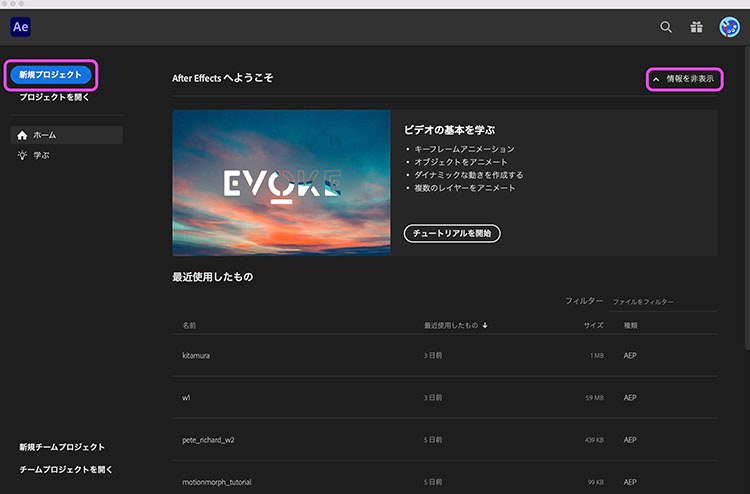Click the sort arrow next to 最近使用したもの column

[485, 325]
